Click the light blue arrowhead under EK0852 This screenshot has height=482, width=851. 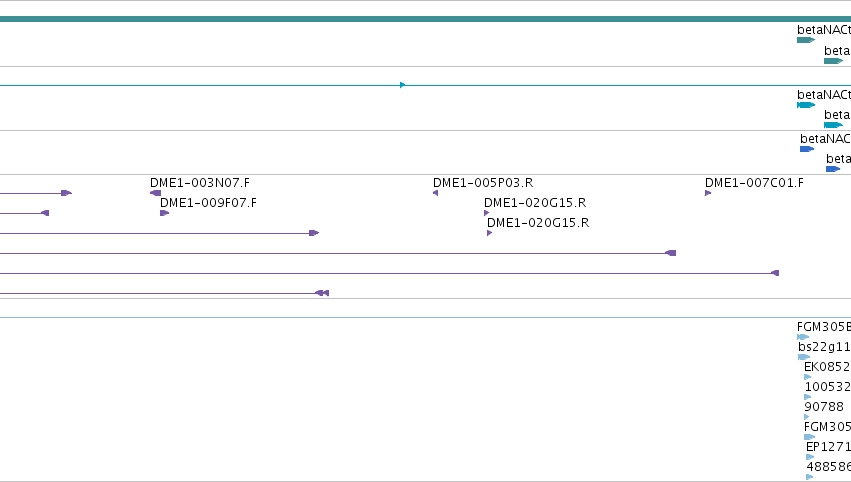tap(808, 377)
